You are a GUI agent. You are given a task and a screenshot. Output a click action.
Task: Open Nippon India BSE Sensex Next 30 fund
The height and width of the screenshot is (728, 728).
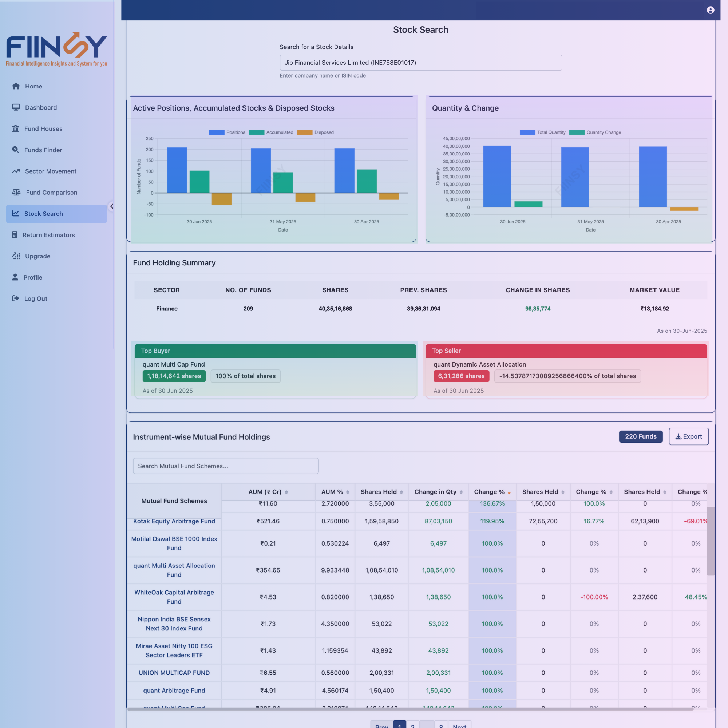[174, 624]
